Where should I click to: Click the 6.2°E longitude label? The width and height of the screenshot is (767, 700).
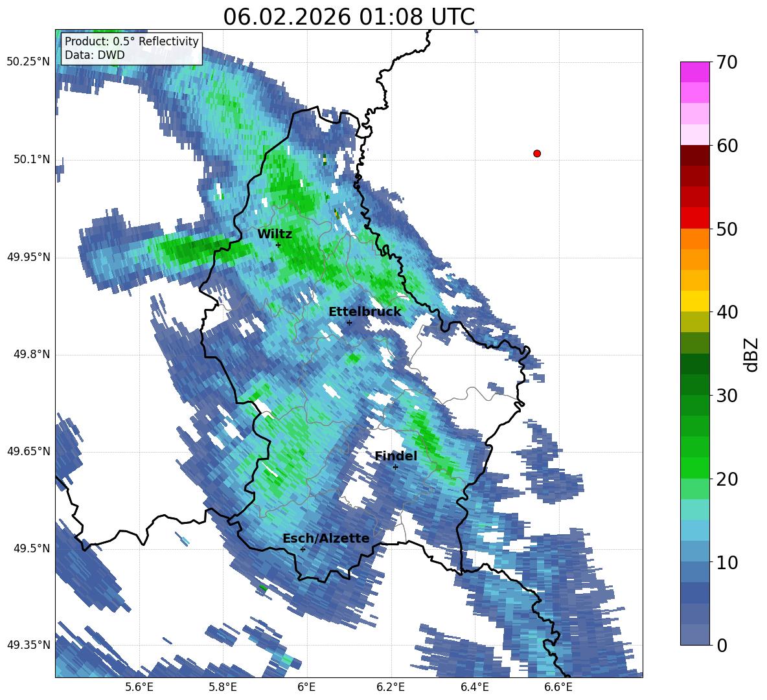[391, 687]
